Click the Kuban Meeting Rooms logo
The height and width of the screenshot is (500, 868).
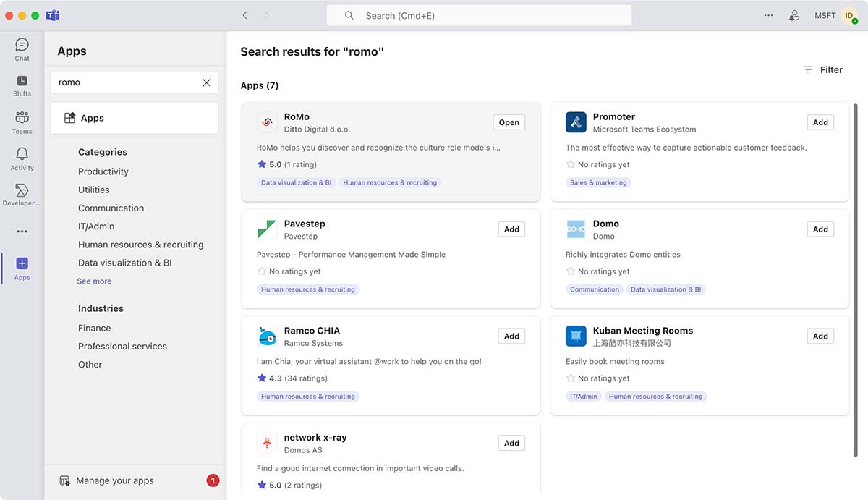coord(576,336)
